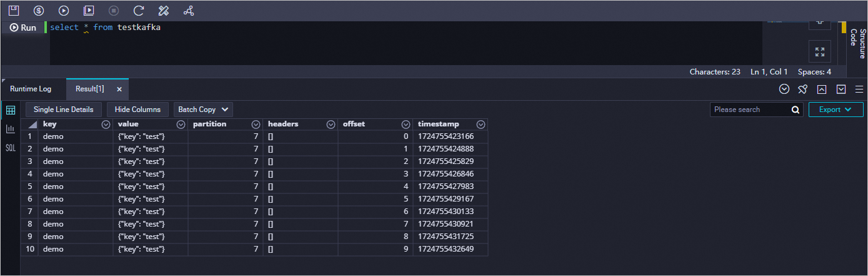This screenshot has width=868, height=276.
Task: Switch to table grid view icon
Action: (11, 110)
